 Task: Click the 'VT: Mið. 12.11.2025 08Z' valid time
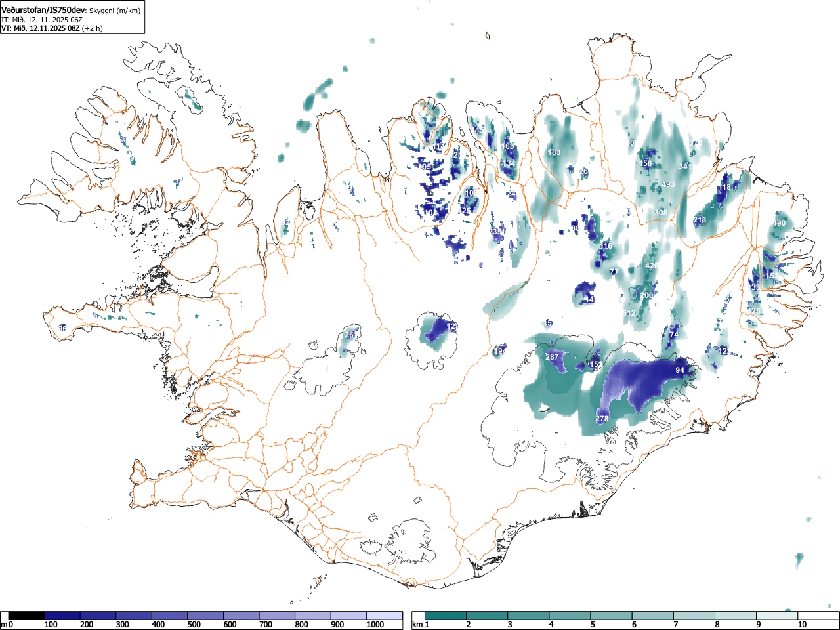click(x=40, y=28)
